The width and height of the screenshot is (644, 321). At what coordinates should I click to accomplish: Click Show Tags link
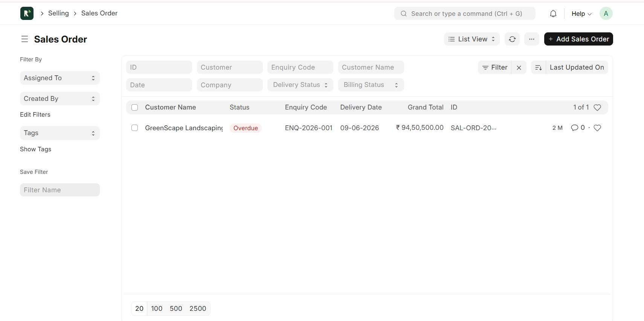[x=35, y=149]
